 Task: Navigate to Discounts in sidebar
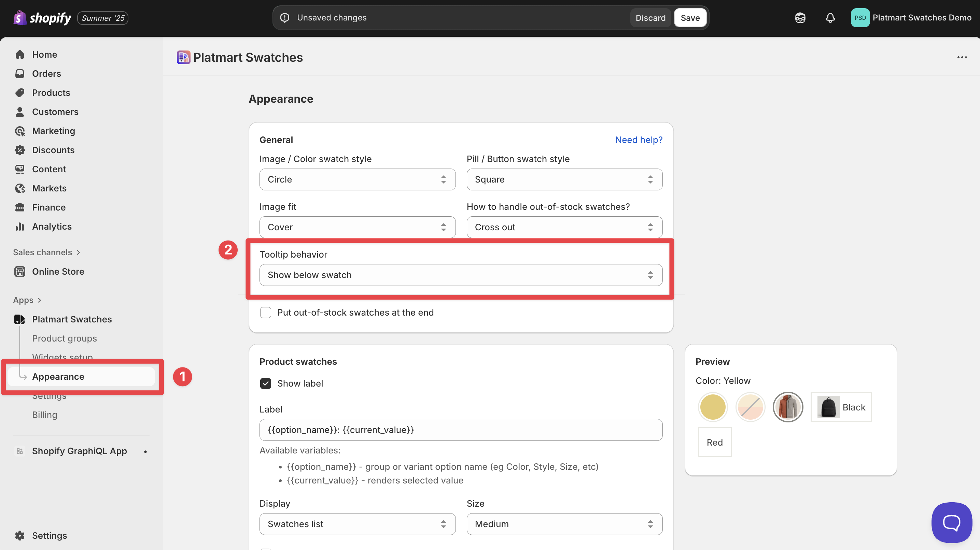53,150
